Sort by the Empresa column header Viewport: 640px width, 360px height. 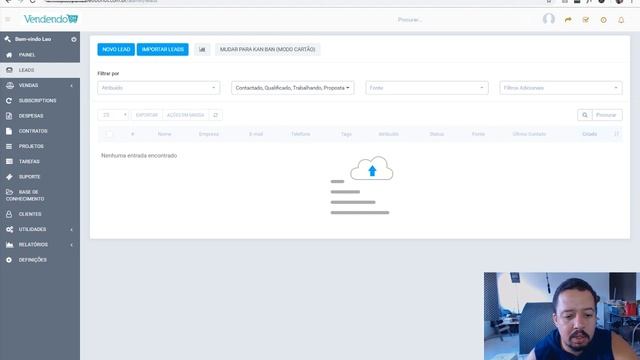(x=209, y=134)
